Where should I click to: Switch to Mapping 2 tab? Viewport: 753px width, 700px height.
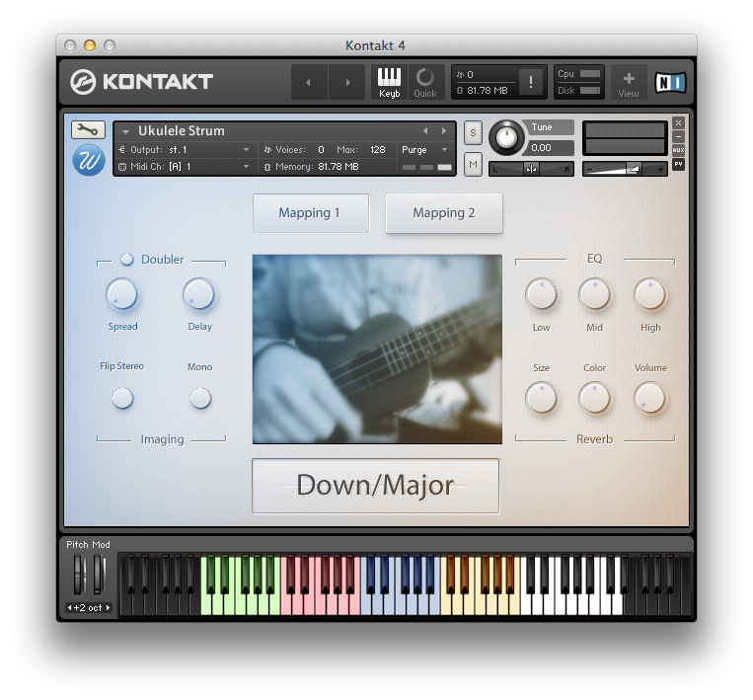443,213
